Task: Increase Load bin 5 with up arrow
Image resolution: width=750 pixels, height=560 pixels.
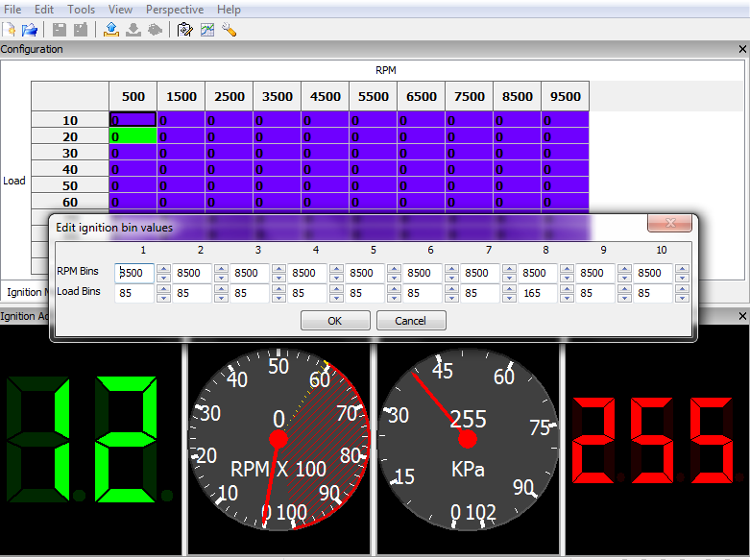Action: pos(394,288)
